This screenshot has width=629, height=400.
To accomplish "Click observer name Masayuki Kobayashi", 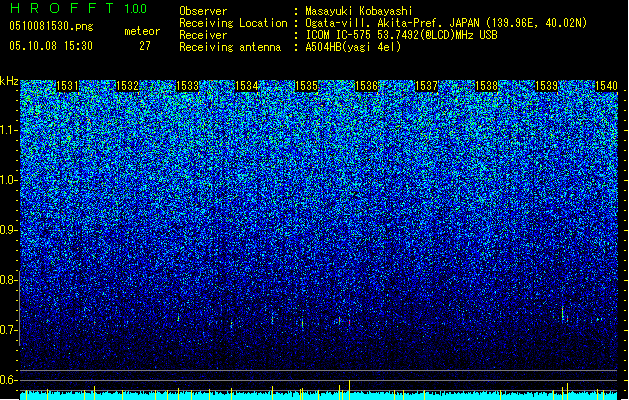I will point(359,11).
